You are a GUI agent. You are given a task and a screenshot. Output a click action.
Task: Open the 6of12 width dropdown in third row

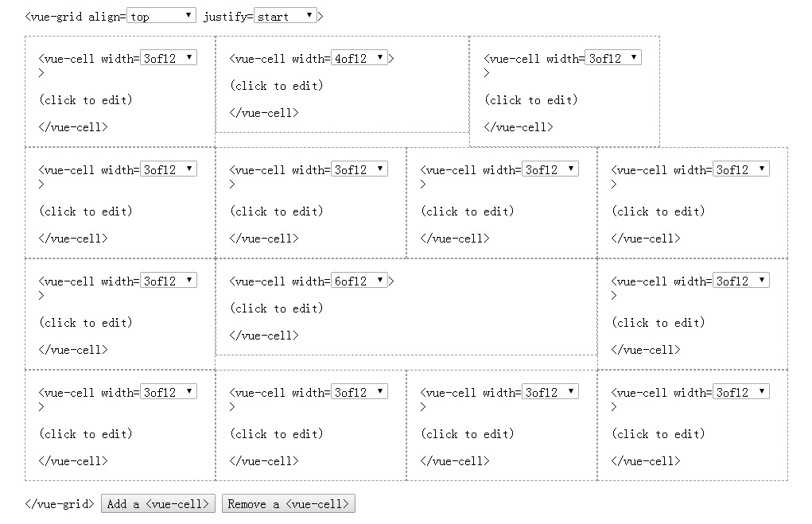coord(359,280)
